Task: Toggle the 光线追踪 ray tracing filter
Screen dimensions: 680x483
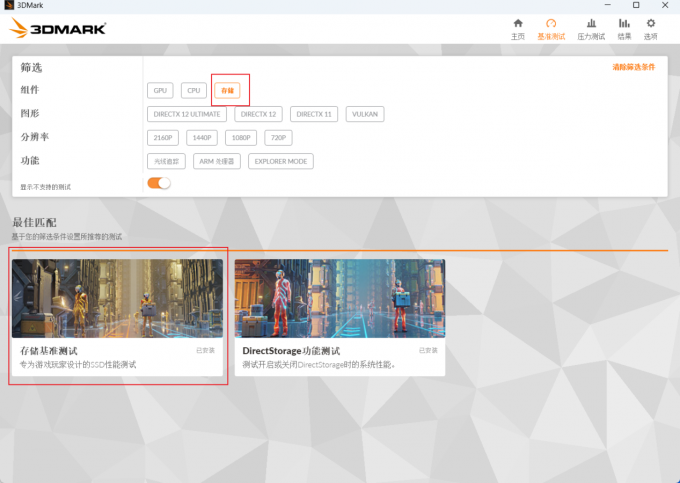Action: click(166, 161)
